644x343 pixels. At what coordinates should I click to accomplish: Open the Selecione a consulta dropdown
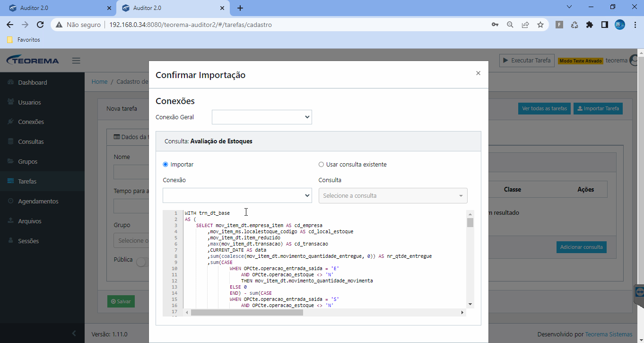pos(393,196)
